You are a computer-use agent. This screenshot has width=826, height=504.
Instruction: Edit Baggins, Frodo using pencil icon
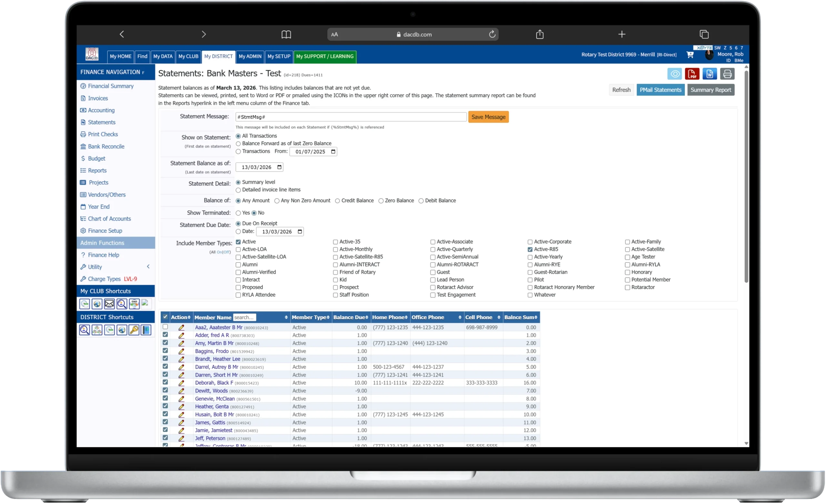(x=181, y=351)
